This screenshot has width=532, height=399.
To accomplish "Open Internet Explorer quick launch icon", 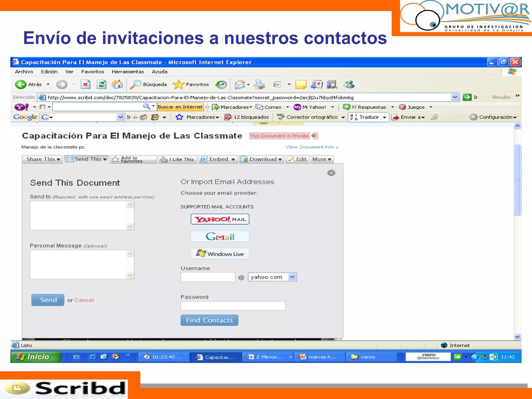I will [92, 357].
